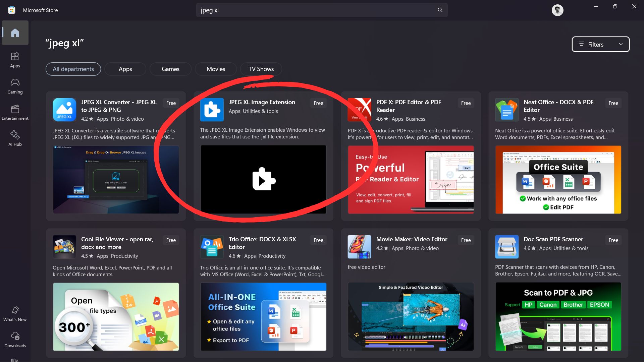The image size is (644, 362).
Task: Click JPEG XL Converter app icon
Action: [64, 110]
